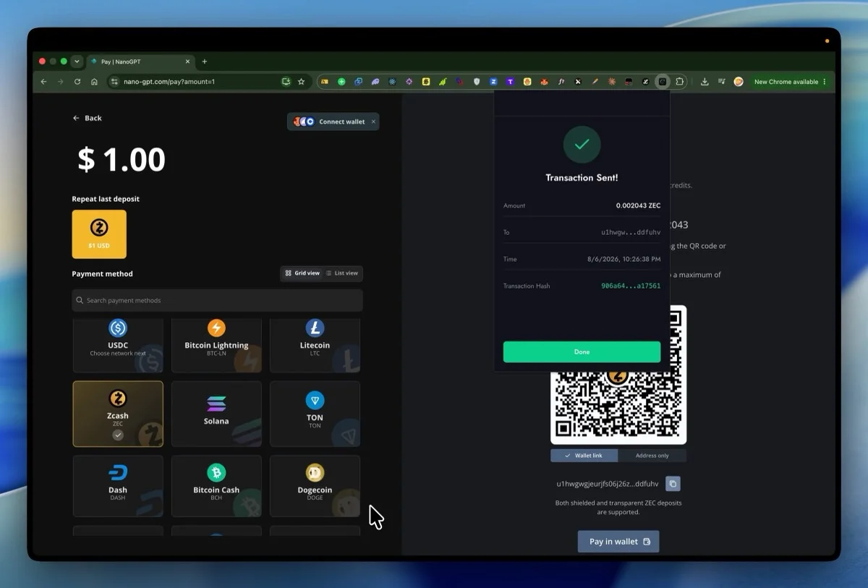Open the blue Z extension icon
868x588 pixels.
493,82
